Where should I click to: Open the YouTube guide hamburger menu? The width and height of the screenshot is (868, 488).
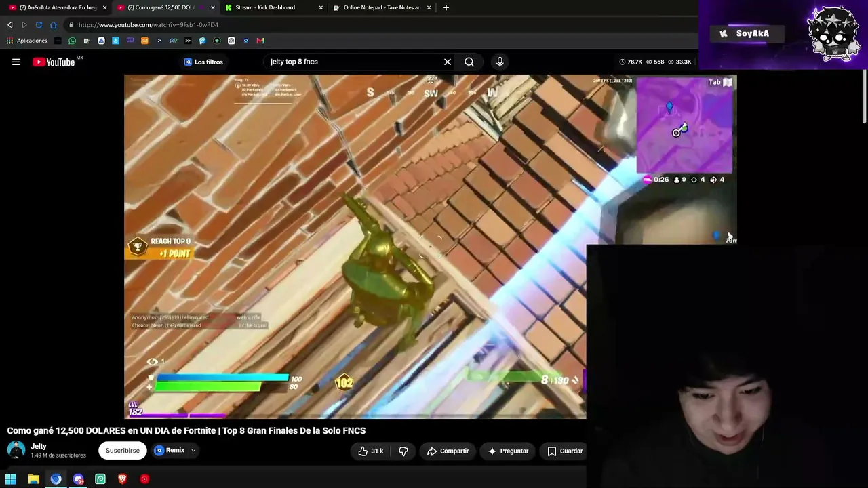pyautogui.click(x=16, y=62)
